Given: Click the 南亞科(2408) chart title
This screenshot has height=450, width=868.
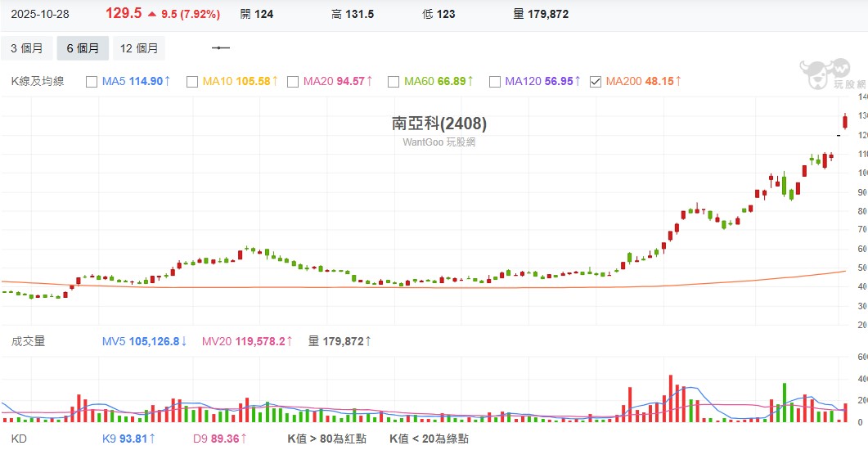Looking at the screenshot, I should (x=439, y=124).
